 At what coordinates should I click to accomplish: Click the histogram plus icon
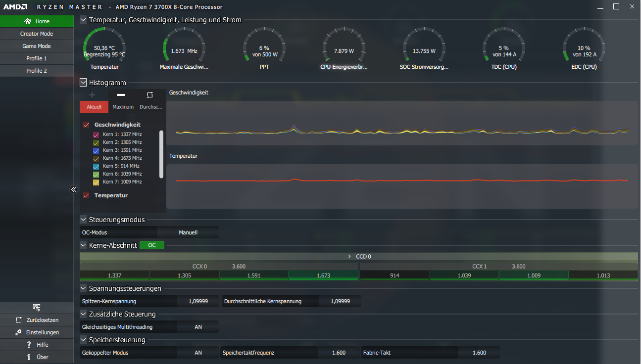(92, 95)
